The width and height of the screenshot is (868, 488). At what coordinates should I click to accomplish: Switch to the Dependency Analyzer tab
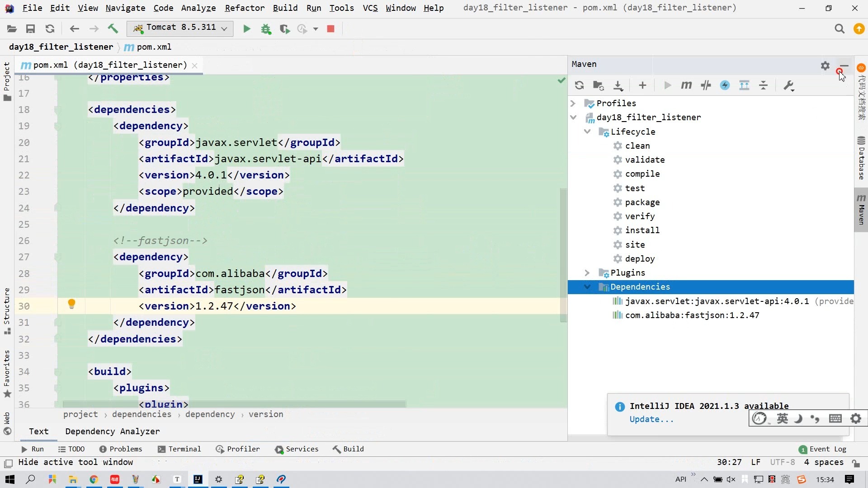tap(112, 432)
